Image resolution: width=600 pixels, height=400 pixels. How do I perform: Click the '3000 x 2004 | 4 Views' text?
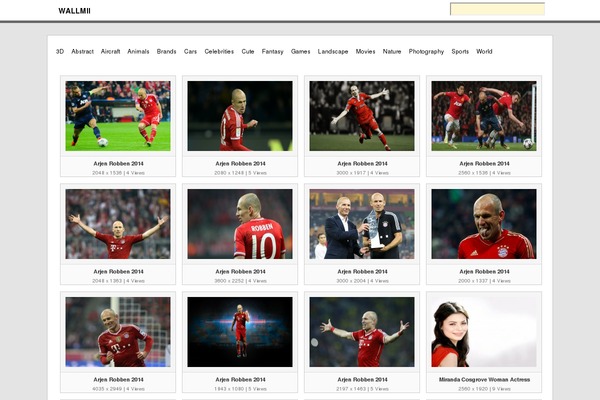362,281
